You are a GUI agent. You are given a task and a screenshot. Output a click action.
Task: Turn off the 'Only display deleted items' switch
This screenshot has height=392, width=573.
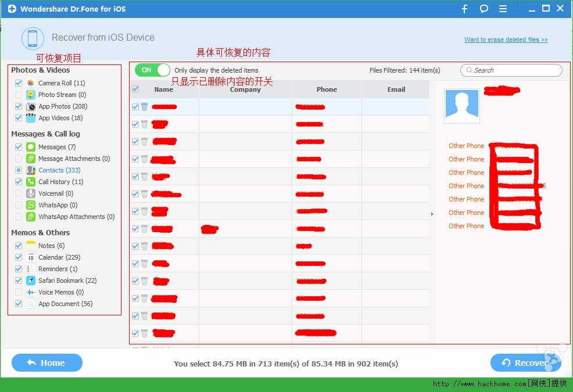(x=152, y=70)
